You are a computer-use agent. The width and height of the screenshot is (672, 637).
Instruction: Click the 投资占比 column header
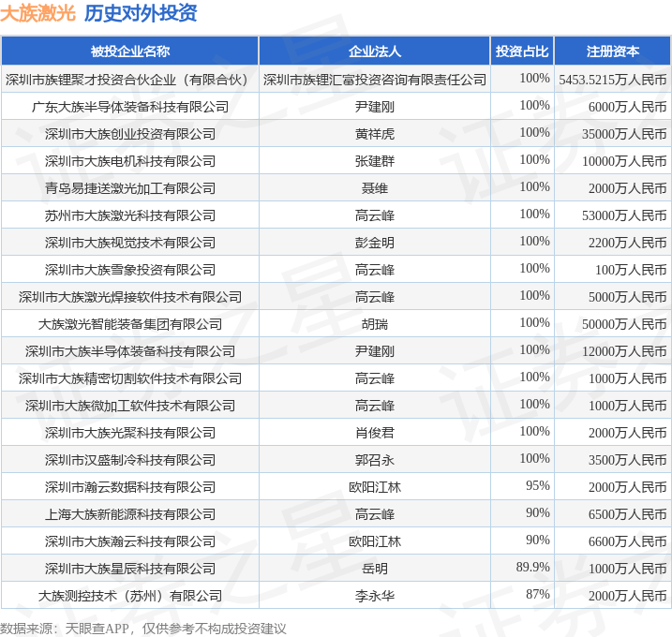click(x=522, y=52)
